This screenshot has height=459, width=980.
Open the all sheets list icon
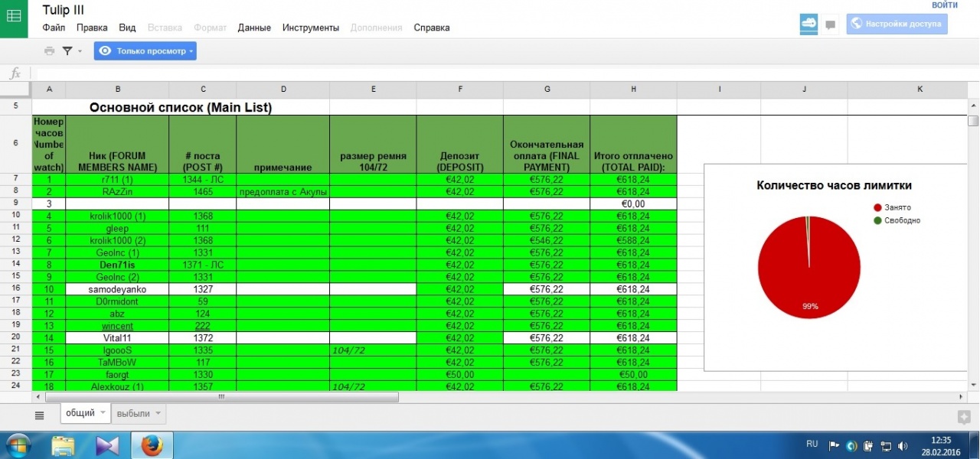pyautogui.click(x=40, y=415)
